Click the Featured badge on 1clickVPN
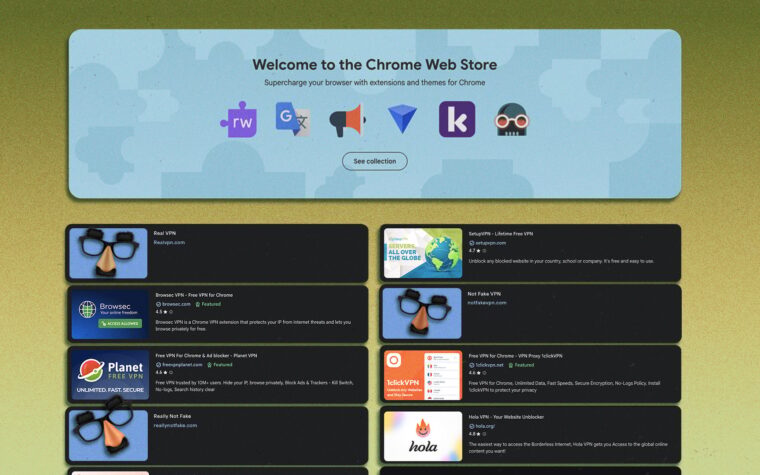The width and height of the screenshot is (760, 475). click(522, 365)
